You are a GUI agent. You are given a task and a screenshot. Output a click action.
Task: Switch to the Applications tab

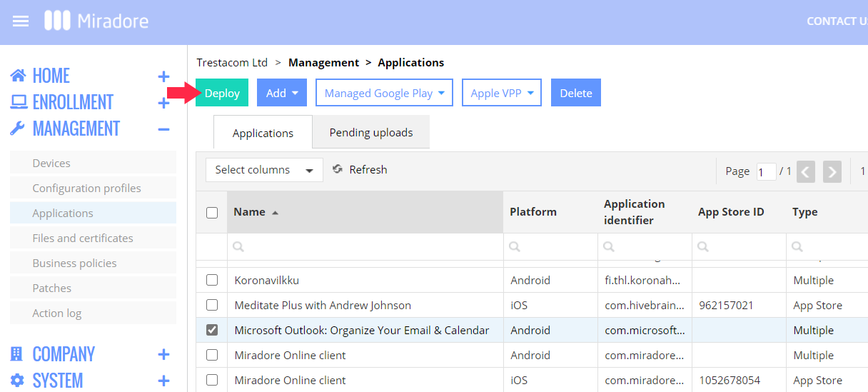point(263,133)
